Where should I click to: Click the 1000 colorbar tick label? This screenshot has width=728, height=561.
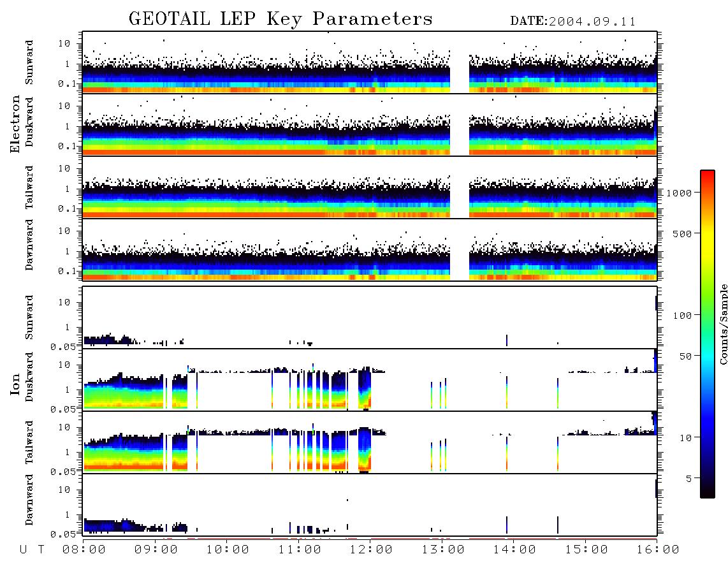click(x=679, y=193)
